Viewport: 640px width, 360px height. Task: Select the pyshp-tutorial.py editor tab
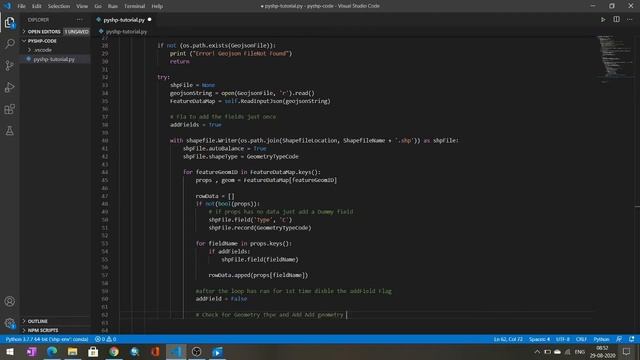click(x=124, y=20)
